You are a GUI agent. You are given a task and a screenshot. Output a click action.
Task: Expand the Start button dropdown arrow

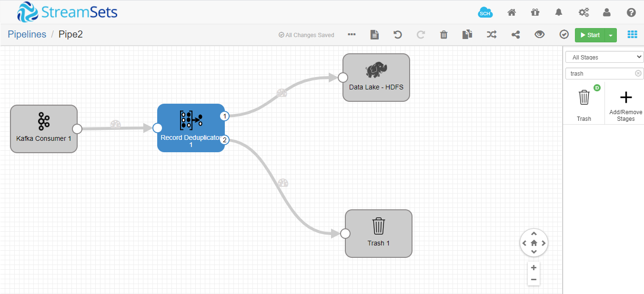(x=611, y=35)
